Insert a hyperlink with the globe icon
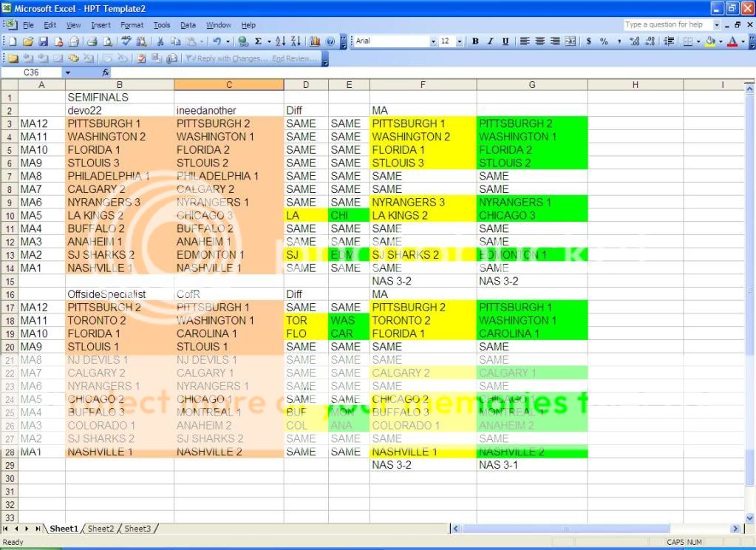The height and width of the screenshot is (550, 756). pyautogui.click(x=243, y=41)
